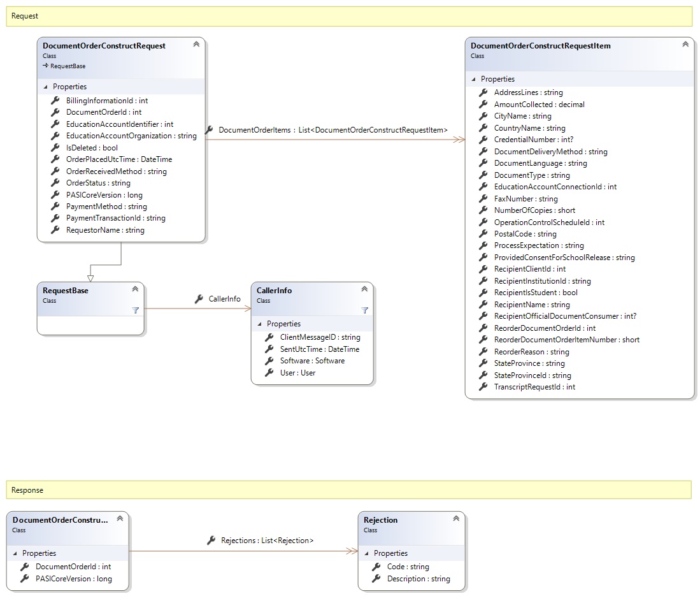The height and width of the screenshot is (596, 700).
Task: Select the PaymentTransactionId property
Action: click(115, 218)
